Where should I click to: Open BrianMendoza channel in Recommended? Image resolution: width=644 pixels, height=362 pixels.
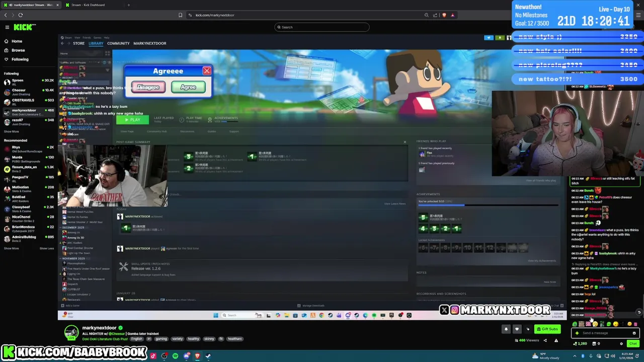click(x=29, y=229)
